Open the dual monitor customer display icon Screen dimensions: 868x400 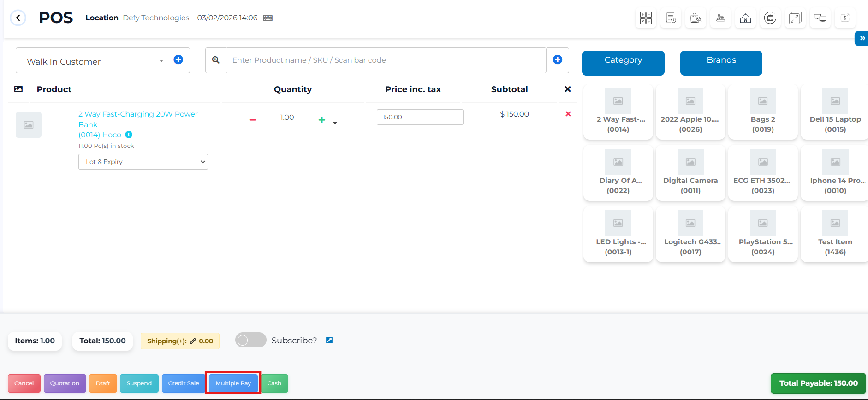tap(820, 18)
